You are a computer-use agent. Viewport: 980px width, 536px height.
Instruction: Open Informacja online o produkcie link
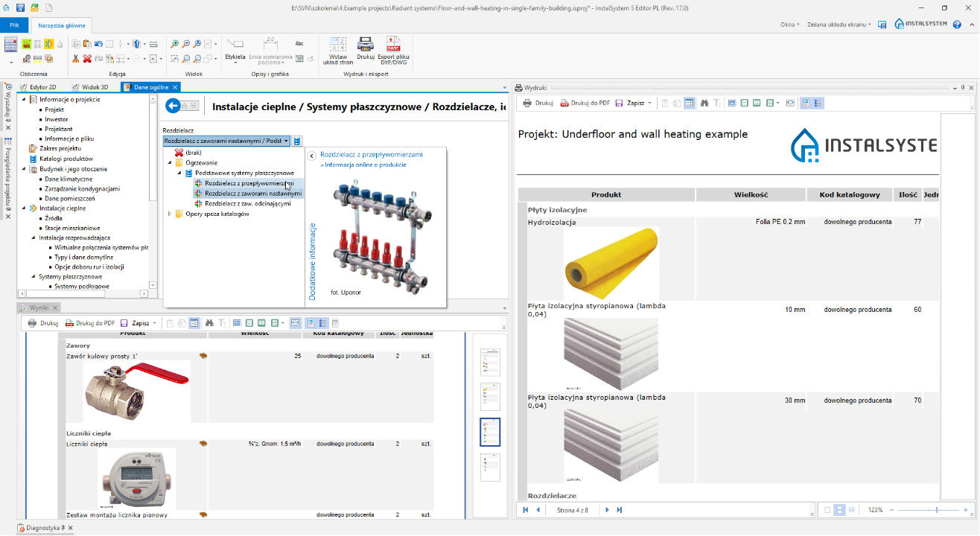click(363, 165)
